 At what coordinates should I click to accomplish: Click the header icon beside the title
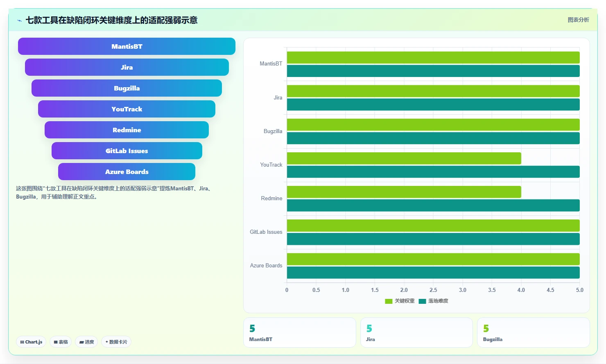click(x=19, y=20)
